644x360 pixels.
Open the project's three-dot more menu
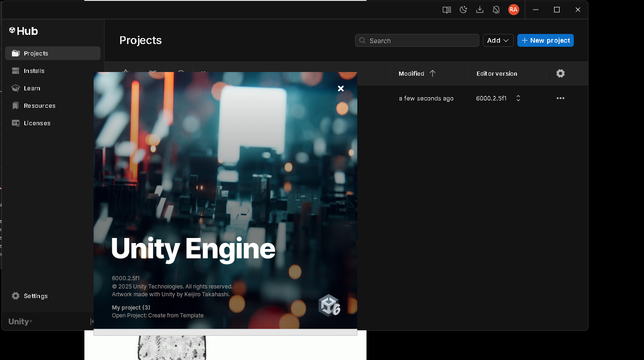(561, 98)
